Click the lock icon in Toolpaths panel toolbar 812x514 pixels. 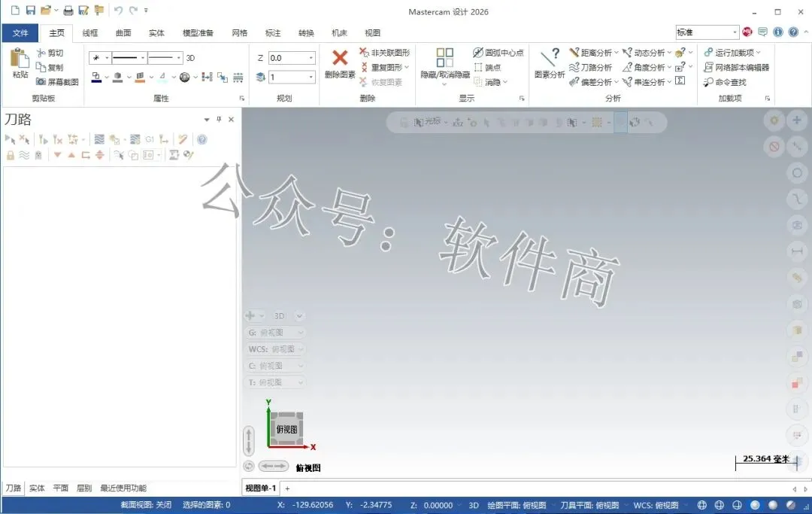[x=11, y=155]
